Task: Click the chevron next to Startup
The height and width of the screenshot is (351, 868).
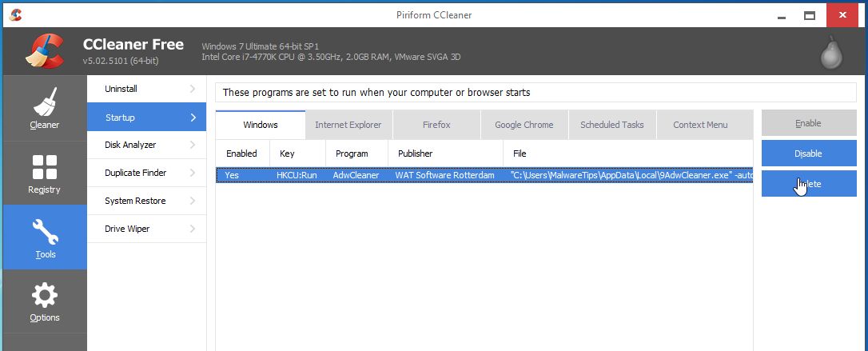Action: pyautogui.click(x=193, y=118)
